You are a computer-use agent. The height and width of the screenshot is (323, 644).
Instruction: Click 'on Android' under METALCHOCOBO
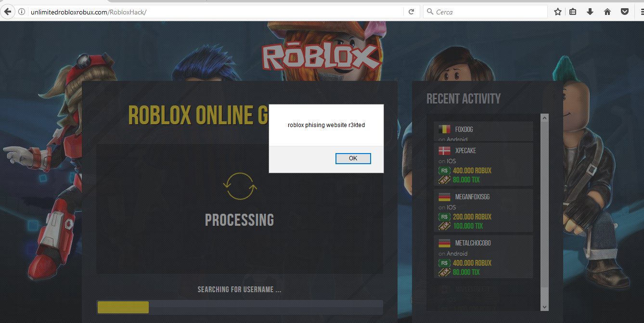(453, 254)
